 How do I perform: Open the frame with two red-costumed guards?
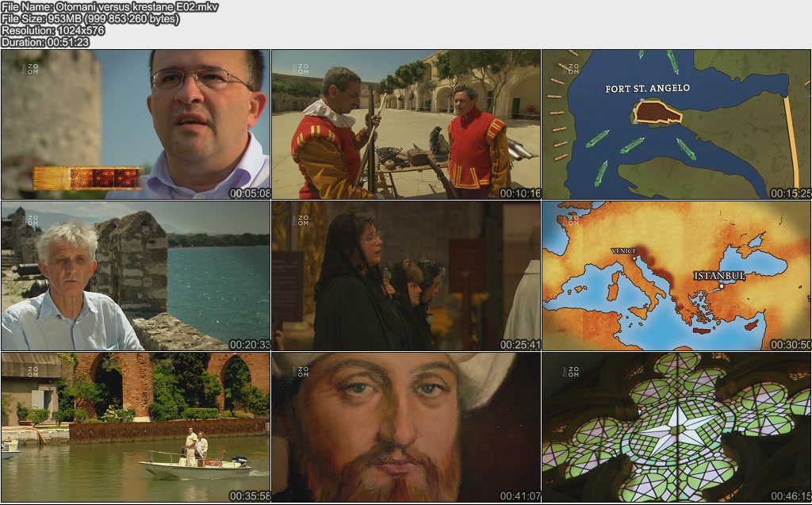(406, 124)
